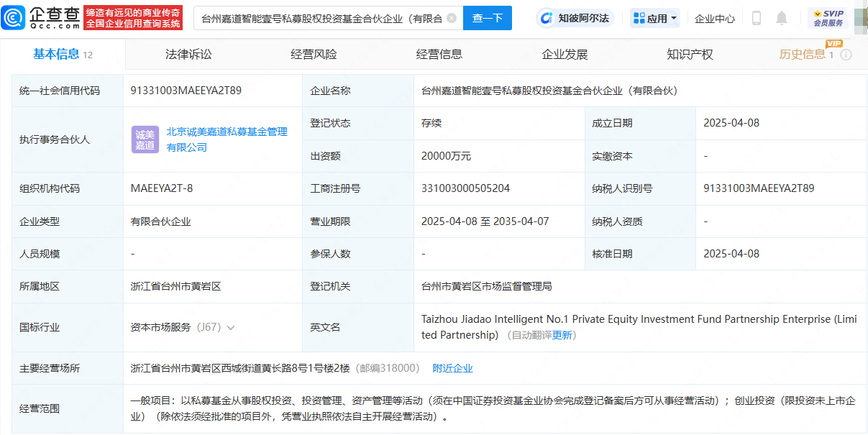This screenshot has width=868, height=435.
Task: Open notifications via the bell icon
Action: [x=782, y=18]
